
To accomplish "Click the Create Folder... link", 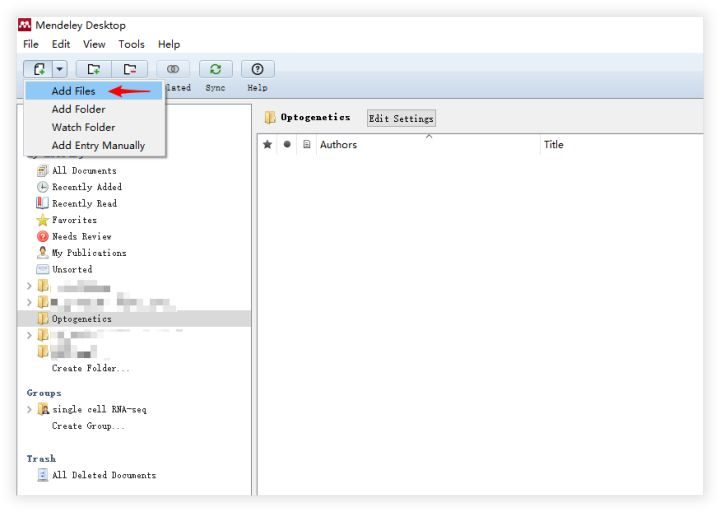I will pos(90,368).
